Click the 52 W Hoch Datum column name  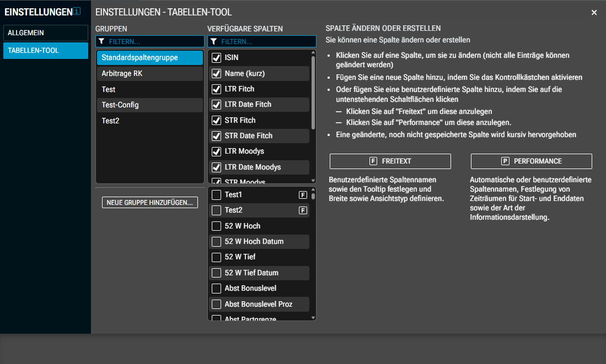tap(254, 242)
